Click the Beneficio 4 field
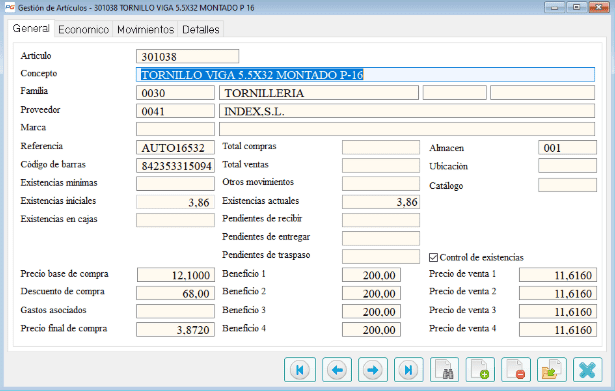The width and height of the screenshot is (615, 391). (371, 329)
